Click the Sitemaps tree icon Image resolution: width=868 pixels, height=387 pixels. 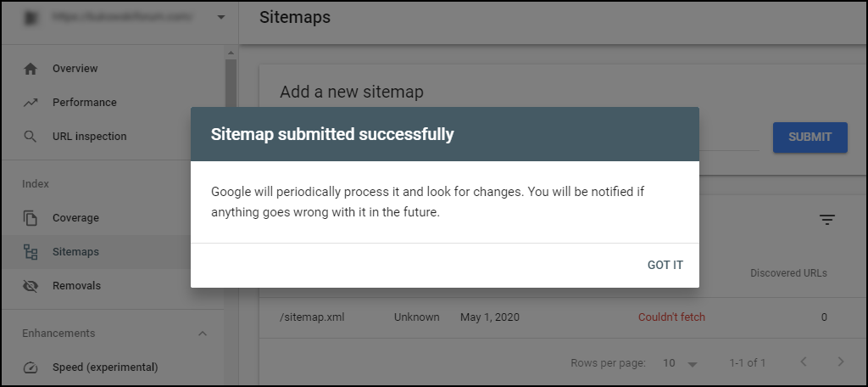(x=31, y=252)
